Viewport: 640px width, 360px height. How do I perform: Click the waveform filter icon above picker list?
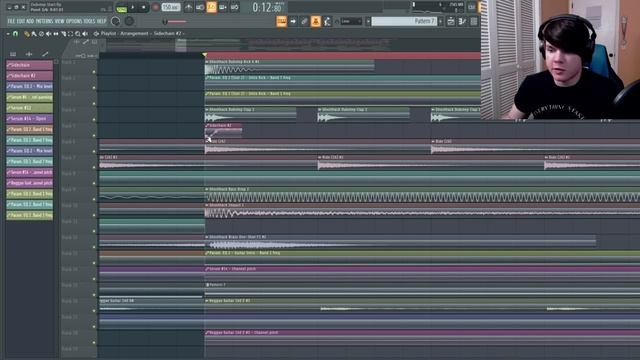[x=29, y=54]
